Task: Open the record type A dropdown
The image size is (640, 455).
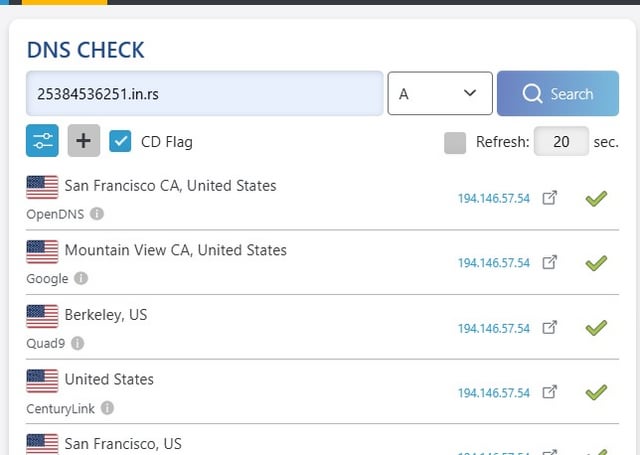Action: [439, 93]
